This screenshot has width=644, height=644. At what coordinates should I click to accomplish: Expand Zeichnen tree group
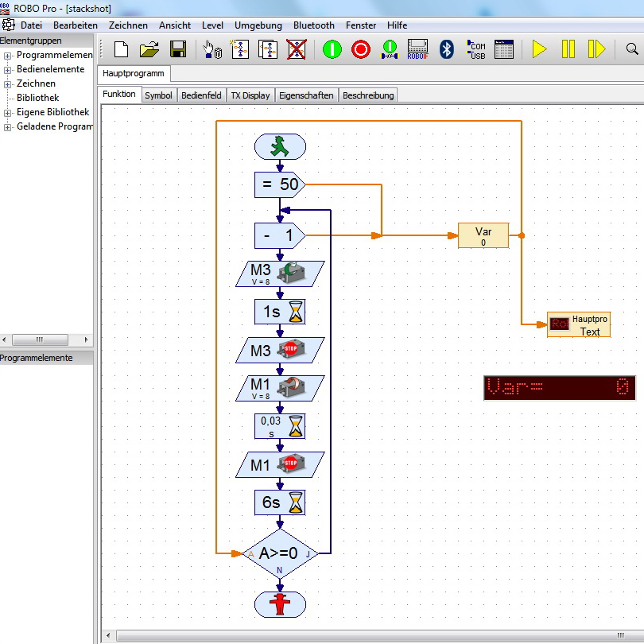(7, 84)
